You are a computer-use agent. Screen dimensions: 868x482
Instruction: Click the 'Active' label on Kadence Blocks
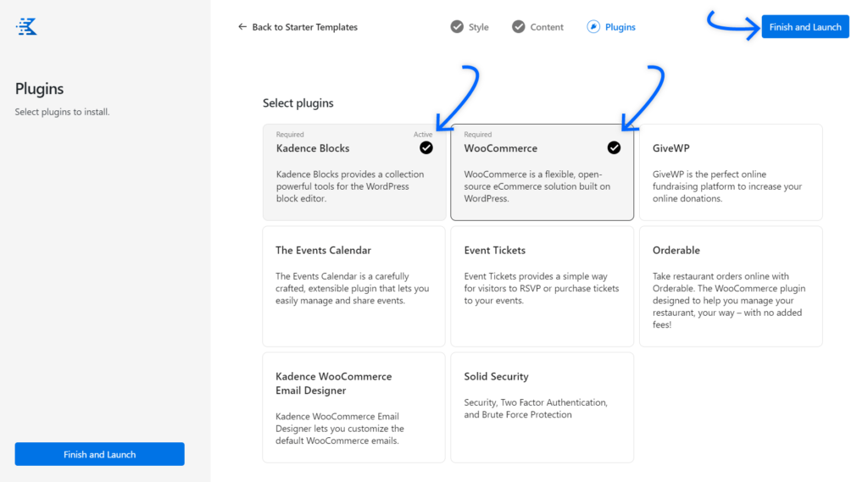point(423,135)
